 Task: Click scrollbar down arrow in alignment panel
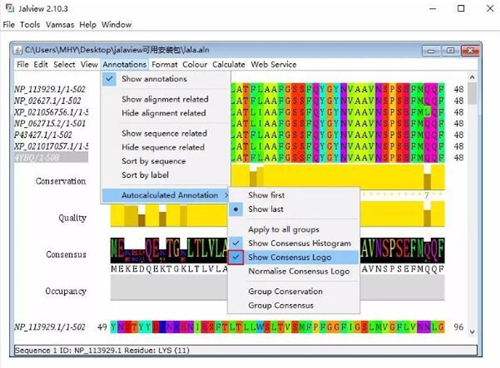[x=472, y=332]
